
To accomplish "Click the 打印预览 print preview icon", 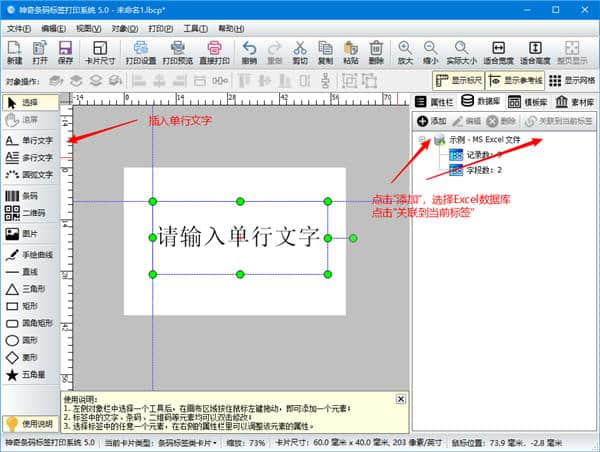I will 178,52.
